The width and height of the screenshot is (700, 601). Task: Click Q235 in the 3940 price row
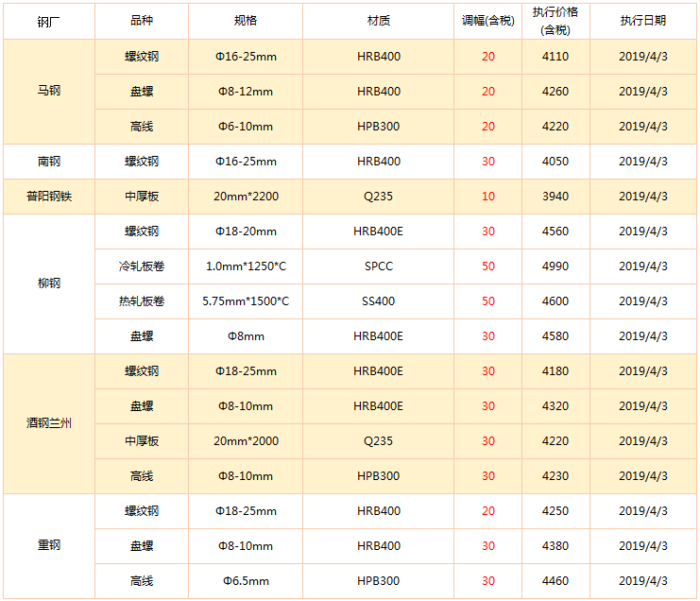379,197
